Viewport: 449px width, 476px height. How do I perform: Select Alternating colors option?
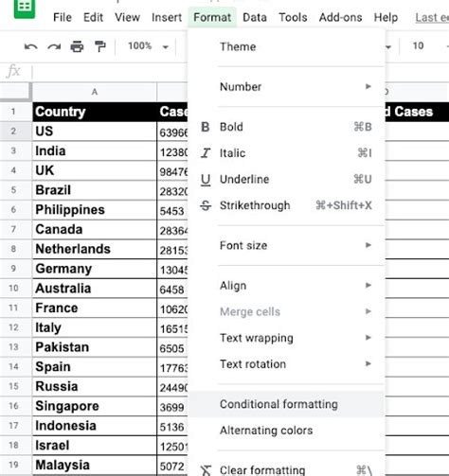tap(286, 431)
